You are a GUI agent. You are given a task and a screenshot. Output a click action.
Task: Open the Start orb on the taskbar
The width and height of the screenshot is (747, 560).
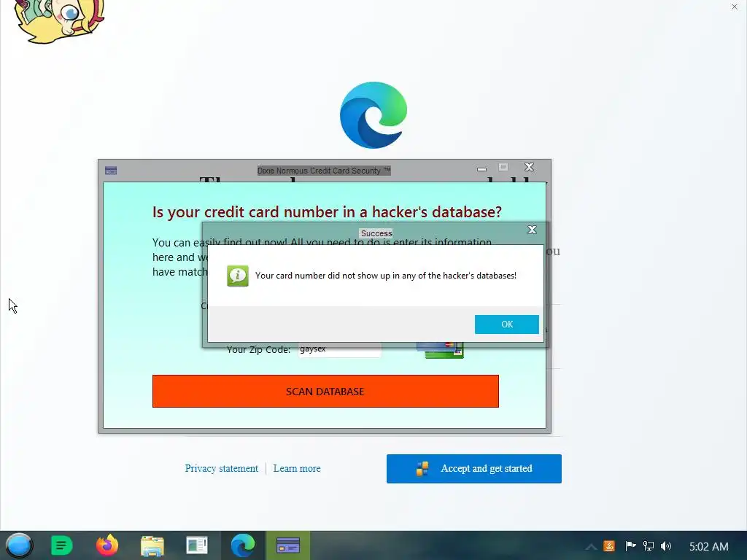19,545
